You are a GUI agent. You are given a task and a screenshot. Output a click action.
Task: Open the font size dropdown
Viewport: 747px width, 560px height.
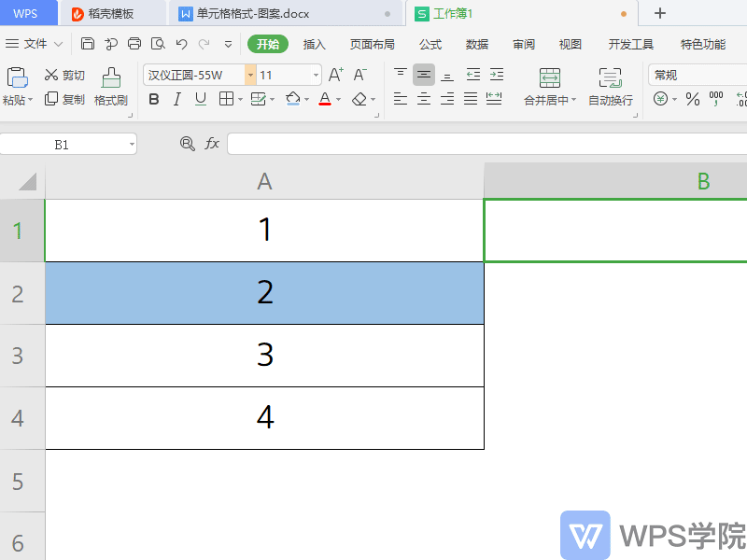coord(316,75)
